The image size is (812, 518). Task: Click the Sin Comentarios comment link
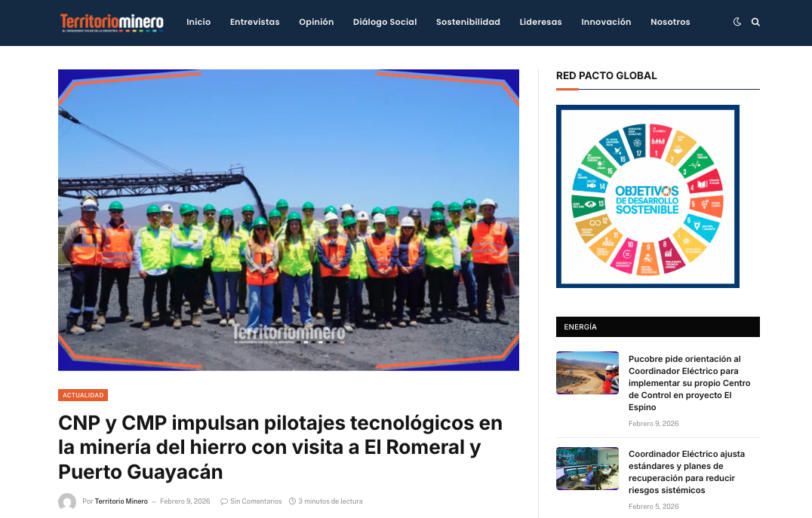tap(251, 501)
